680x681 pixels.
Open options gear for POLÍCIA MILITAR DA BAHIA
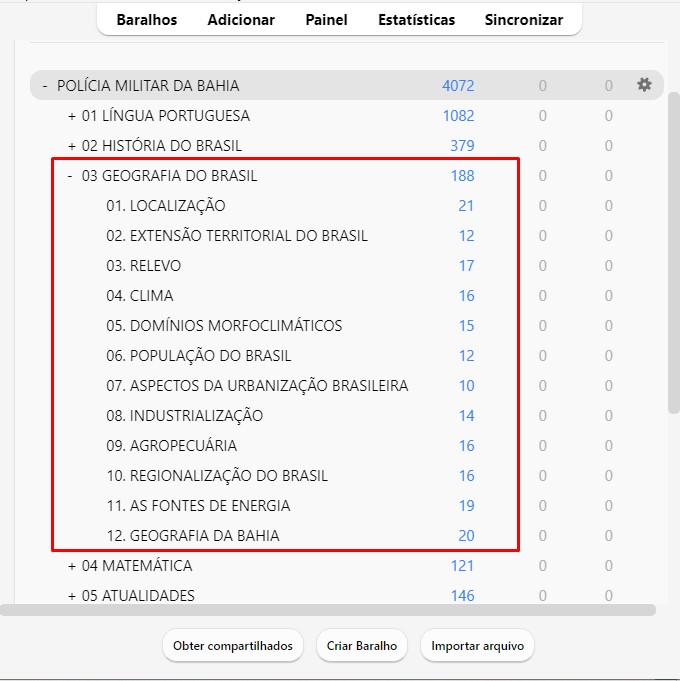644,85
